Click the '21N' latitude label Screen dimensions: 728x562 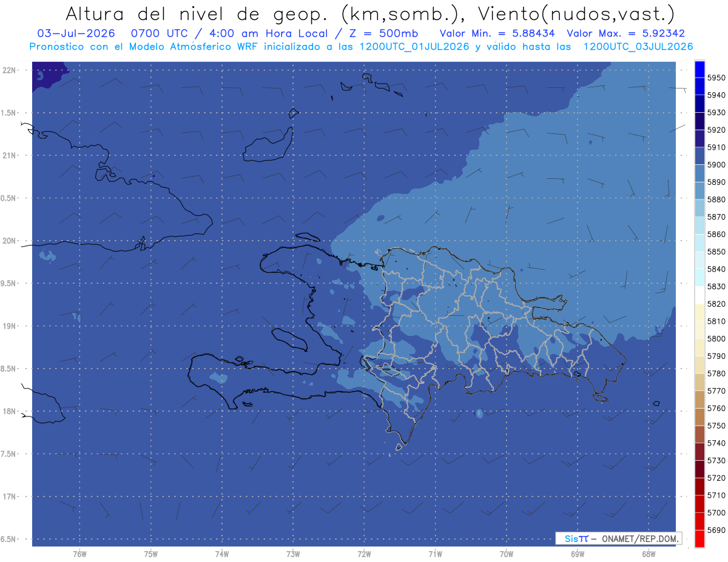click(x=10, y=155)
